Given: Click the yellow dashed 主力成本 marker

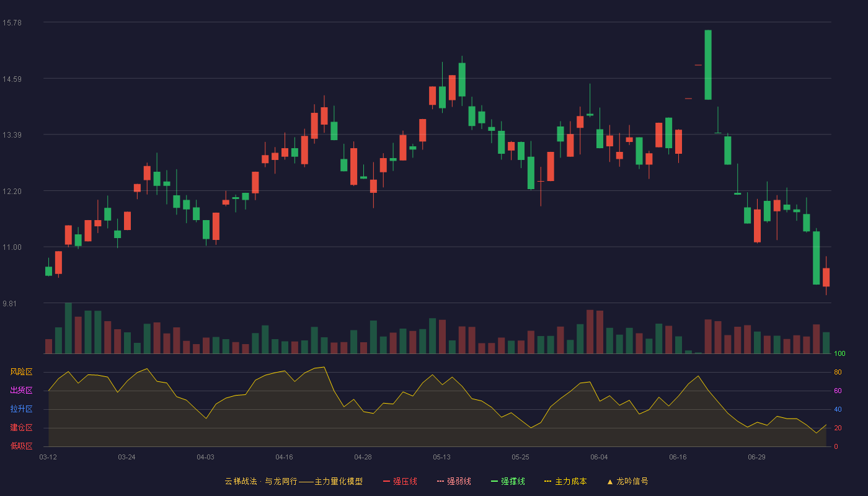Looking at the screenshot, I should pos(548,481).
